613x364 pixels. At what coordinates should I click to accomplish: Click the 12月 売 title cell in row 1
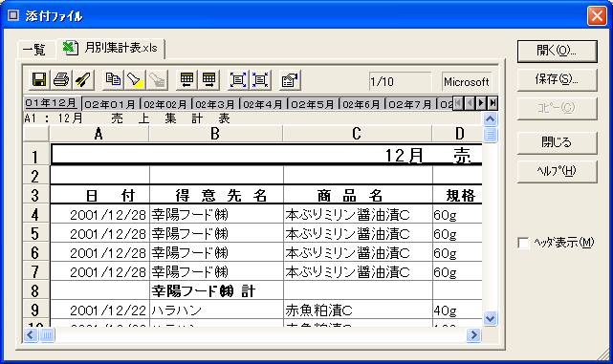tap(267, 155)
